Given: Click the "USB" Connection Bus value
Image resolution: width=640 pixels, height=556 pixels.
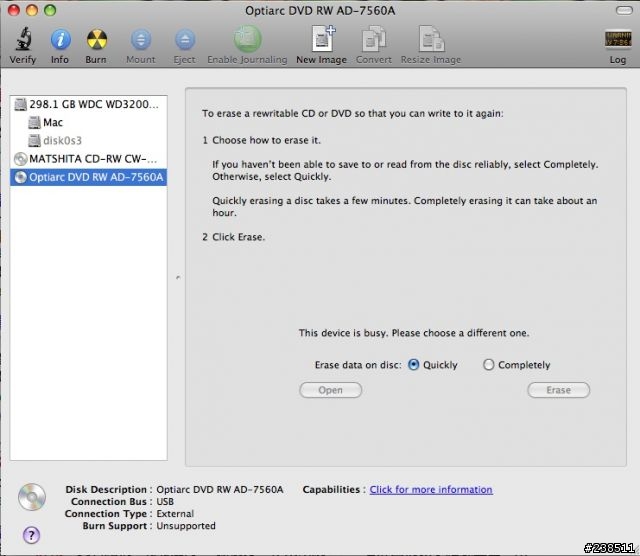Looking at the screenshot, I should point(165,501).
